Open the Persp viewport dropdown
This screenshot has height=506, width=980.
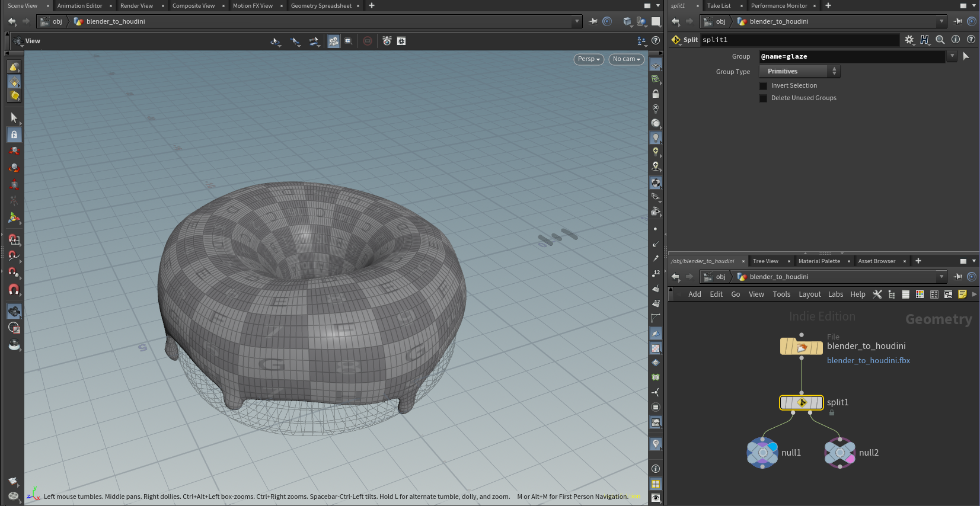pos(588,59)
